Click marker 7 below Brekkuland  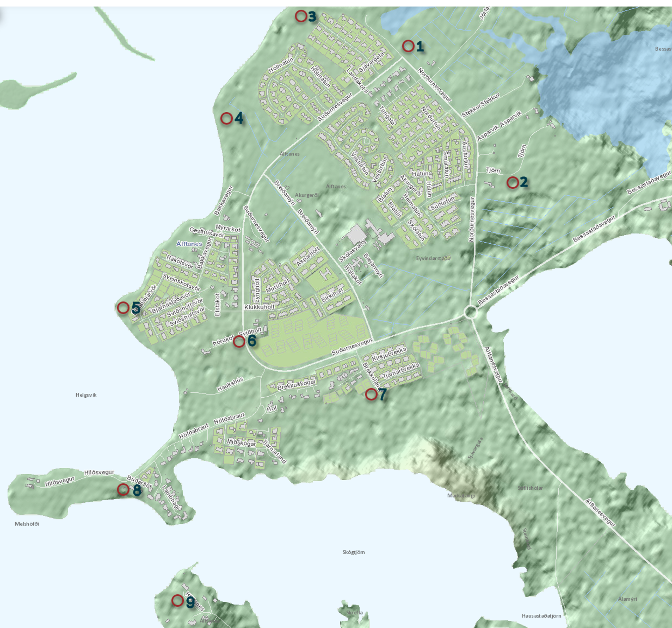(371, 395)
